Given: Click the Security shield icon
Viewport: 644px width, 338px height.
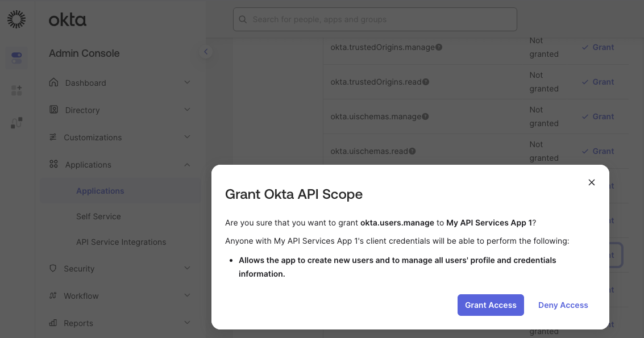Looking at the screenshot, I should pos(53,268).
